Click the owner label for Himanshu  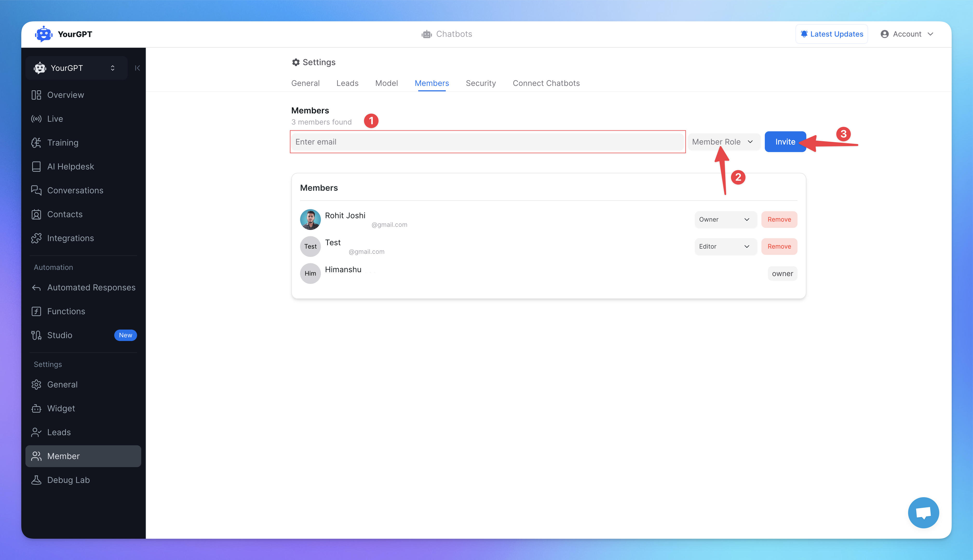tap(782, 274)
